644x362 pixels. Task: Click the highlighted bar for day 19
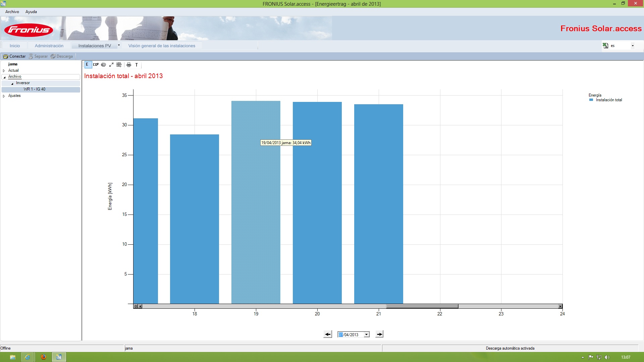click(256, 202)
